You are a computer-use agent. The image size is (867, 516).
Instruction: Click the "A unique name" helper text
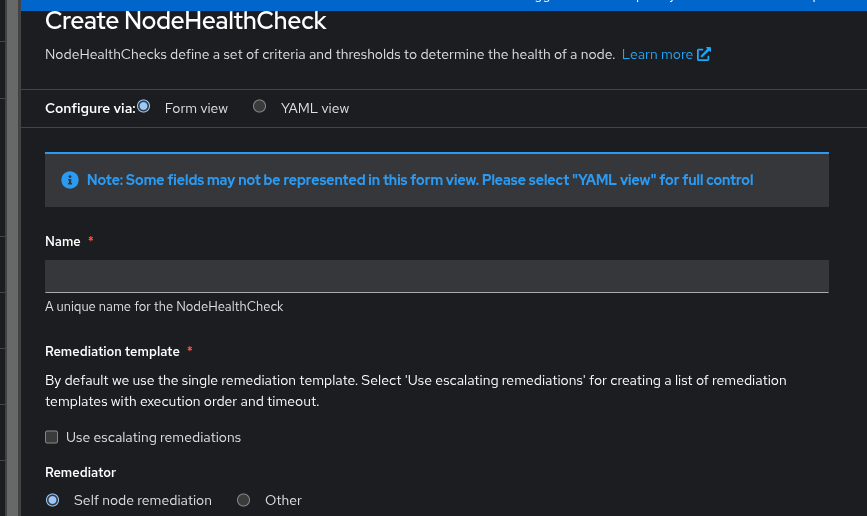(x=164, y=307)
